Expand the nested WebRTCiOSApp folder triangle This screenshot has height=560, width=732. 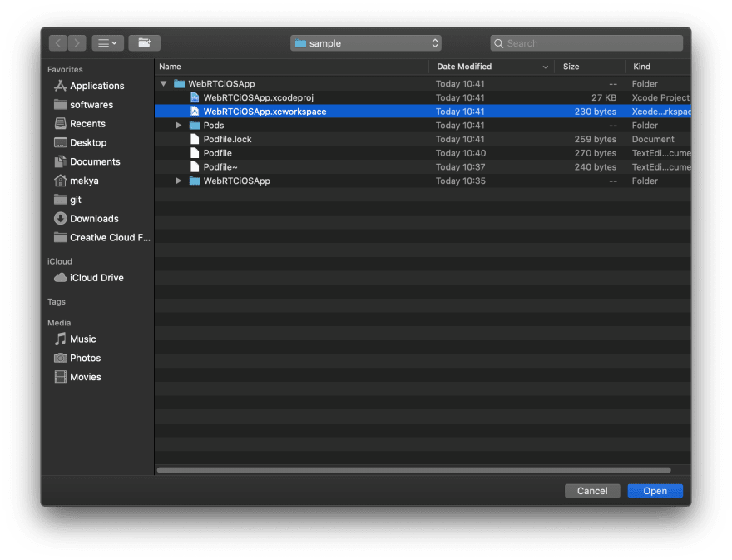[x=178, y=181]
